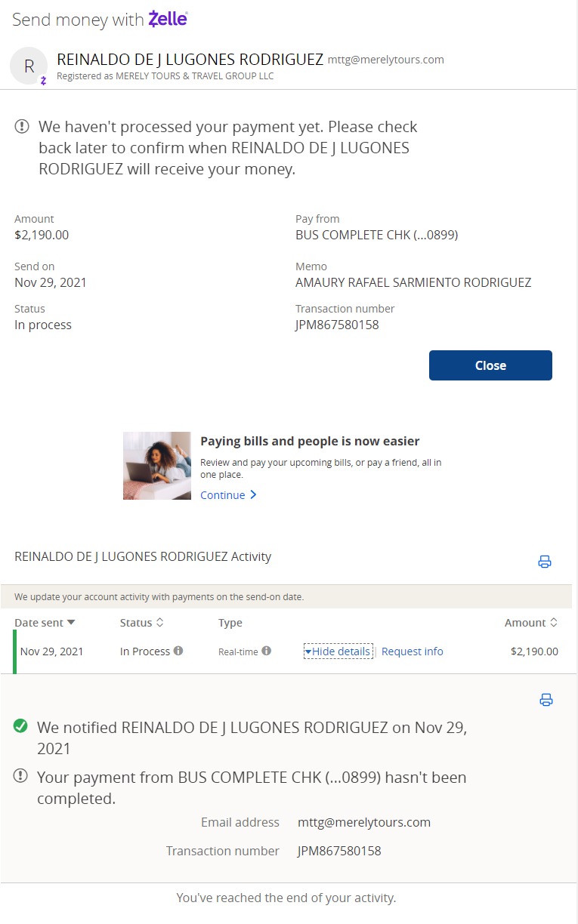Click the info icon next to Real-time type
Image resolution: width=578 pixels, height=924 pixels.
coord(267,651)
